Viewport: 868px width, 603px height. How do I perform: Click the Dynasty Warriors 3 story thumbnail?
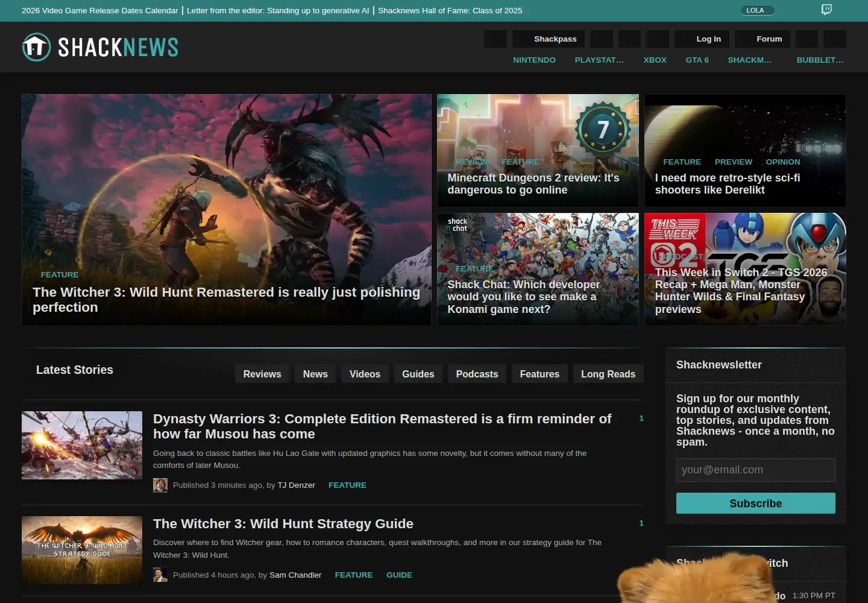click(82, 445)
